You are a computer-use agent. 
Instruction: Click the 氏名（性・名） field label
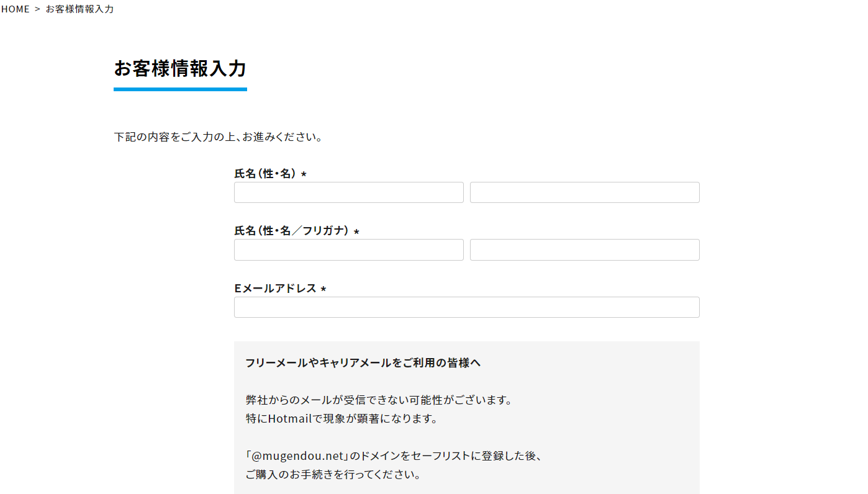coord(265,174)
